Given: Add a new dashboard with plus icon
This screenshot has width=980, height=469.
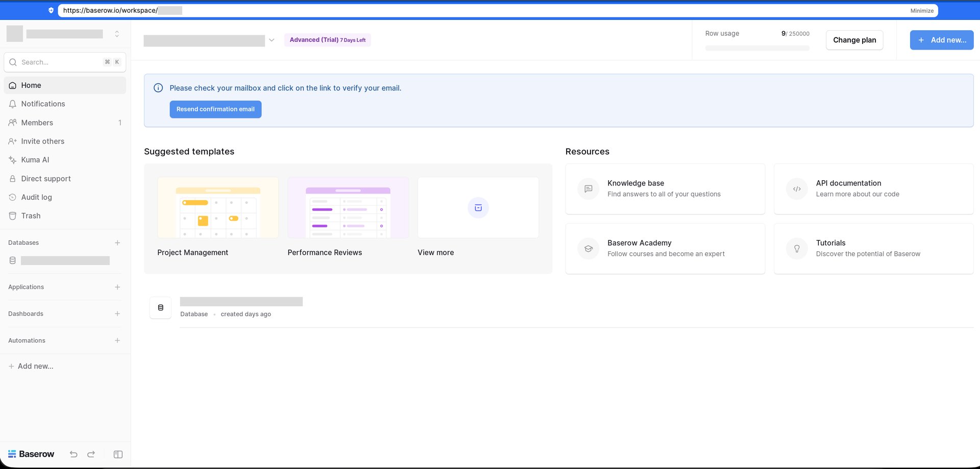Looking at the screenshot, I should pyautogui.click(x=117, y=314).
